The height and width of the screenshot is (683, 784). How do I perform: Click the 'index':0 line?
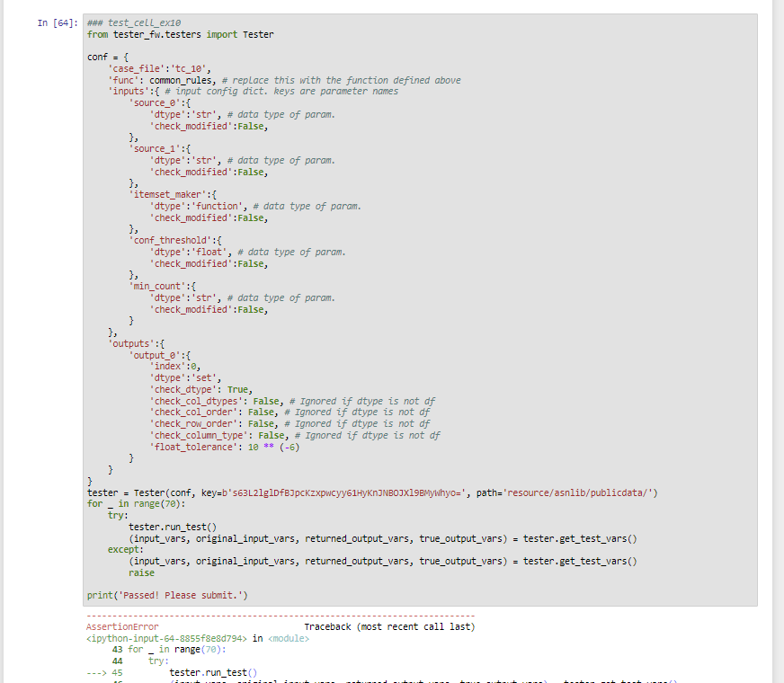(175, 367)
